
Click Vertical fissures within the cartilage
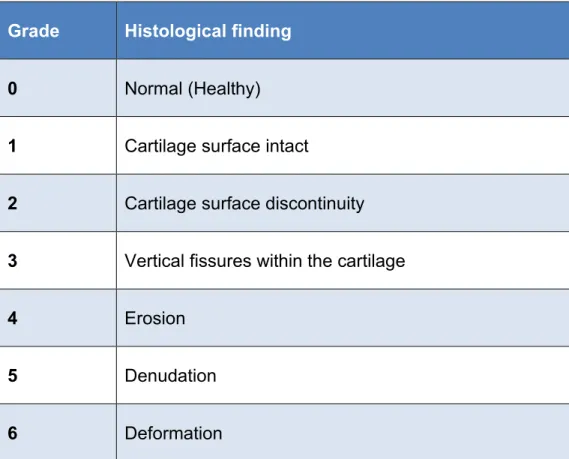(265, 261)
